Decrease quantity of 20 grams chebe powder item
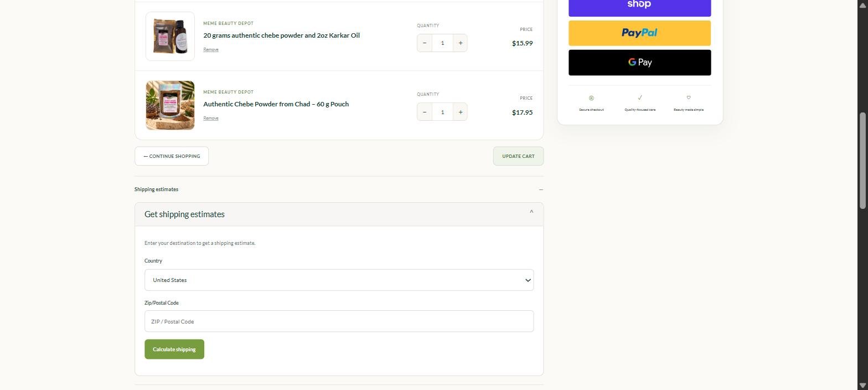This screenshot has width=868, height=390. 425,43
